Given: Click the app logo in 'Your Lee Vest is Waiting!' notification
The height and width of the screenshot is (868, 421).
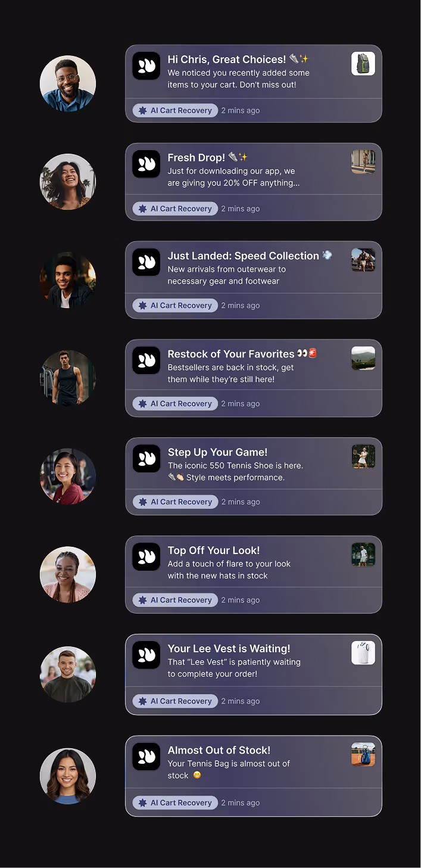Looking at the screenshot, I should 146,655.
